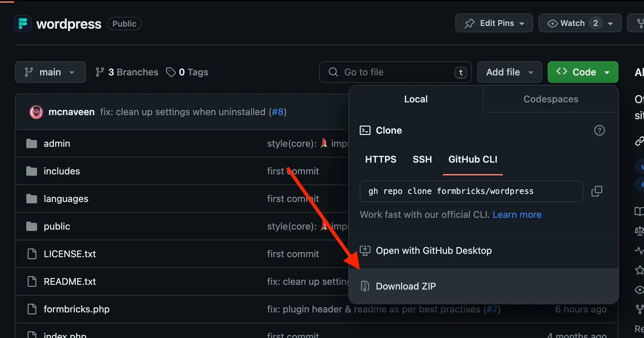Choose Open with GitHub Desktop
The image size is (644, 338).
click(483, 250)
